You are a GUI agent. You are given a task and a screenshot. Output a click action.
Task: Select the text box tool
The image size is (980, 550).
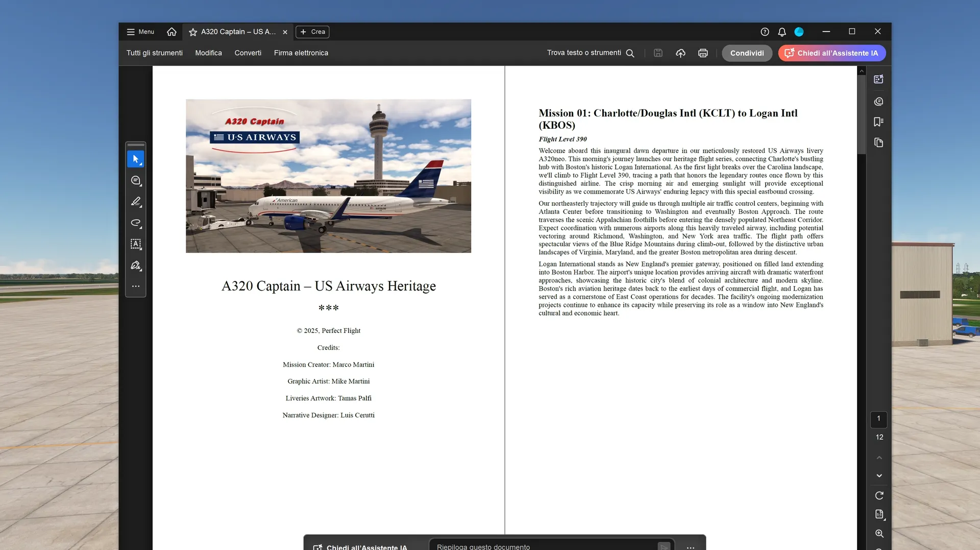[136, 244]
